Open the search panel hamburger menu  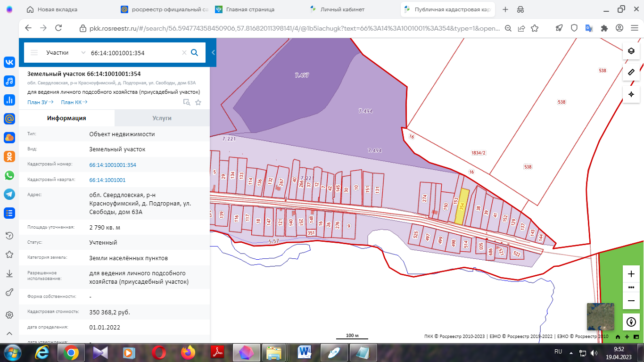pos(34,53)
